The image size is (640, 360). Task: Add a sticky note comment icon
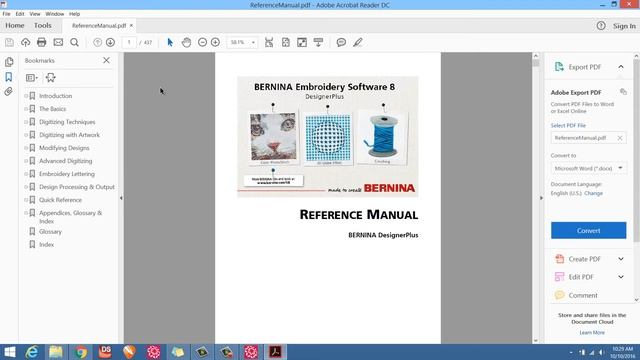[341, 42]
